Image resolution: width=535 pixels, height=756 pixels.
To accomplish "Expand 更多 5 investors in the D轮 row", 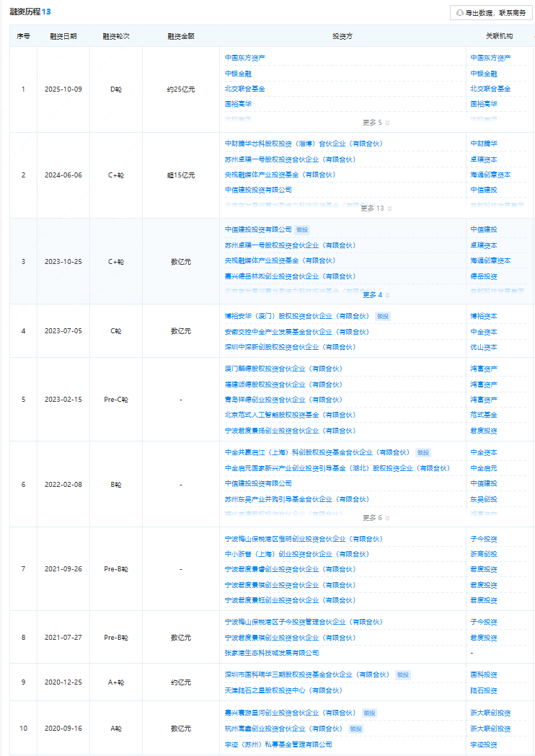I will (x=376, y=123).
